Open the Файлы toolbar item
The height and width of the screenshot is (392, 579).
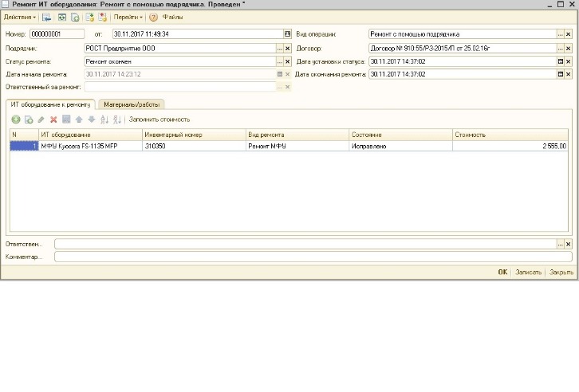172,17
